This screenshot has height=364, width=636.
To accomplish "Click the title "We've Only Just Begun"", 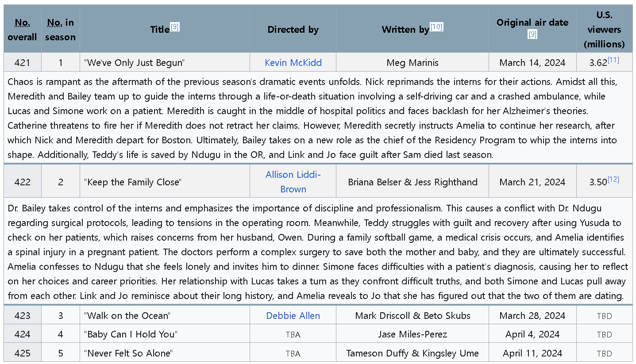I will (134, 63).
